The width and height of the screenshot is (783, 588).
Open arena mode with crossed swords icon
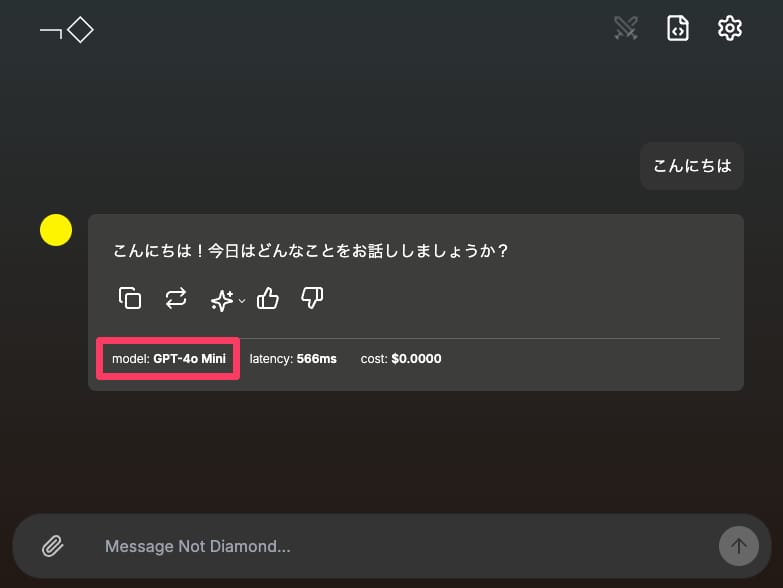click(x=626, y=29)
